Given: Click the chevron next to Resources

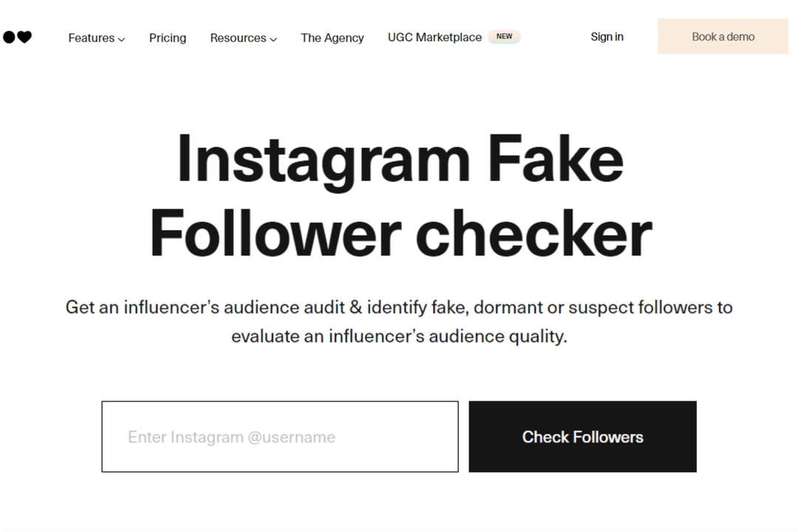Looking at the screenshot, I should click(273, 39).
